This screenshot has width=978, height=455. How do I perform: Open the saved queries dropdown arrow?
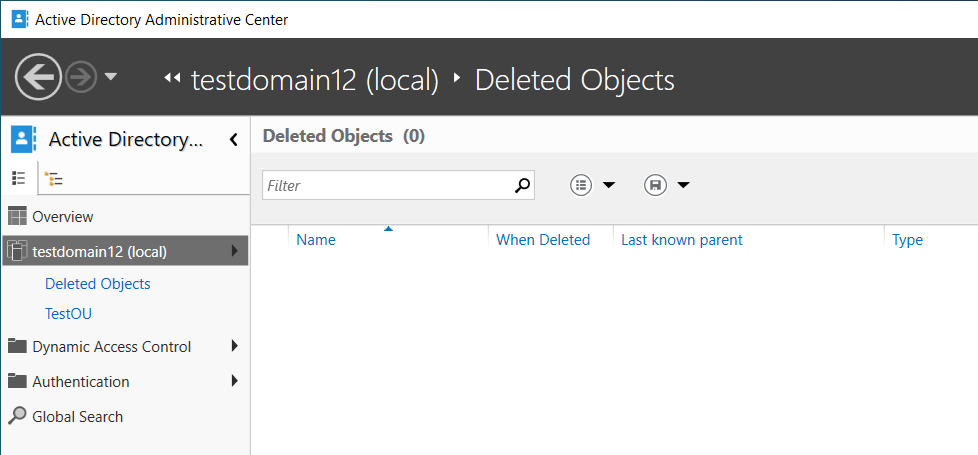(x=683, y=185)
